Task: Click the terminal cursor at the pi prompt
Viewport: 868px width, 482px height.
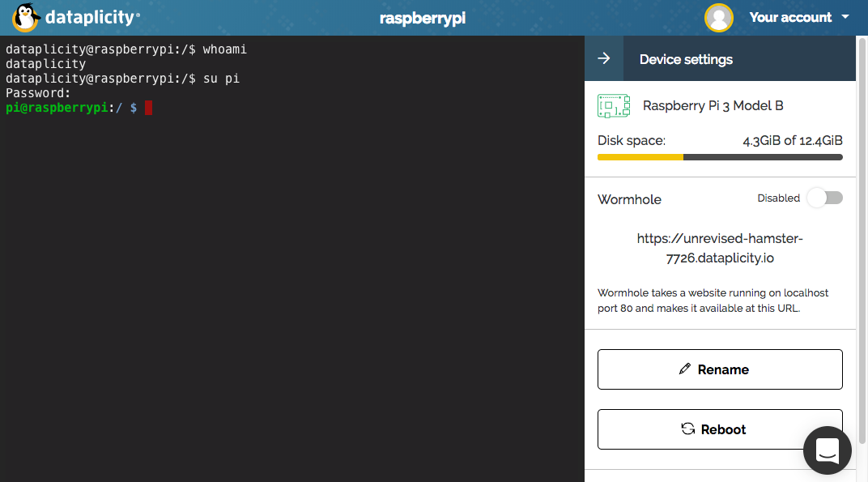Action: point(148,108)
